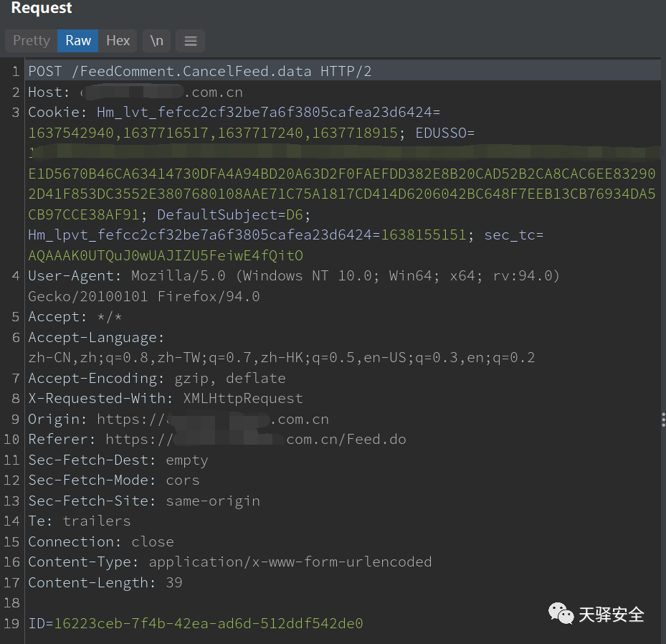Viewport: 666px width, 644px height.
Task: Open the Hex view tab
Action: [x=118, y=41]
